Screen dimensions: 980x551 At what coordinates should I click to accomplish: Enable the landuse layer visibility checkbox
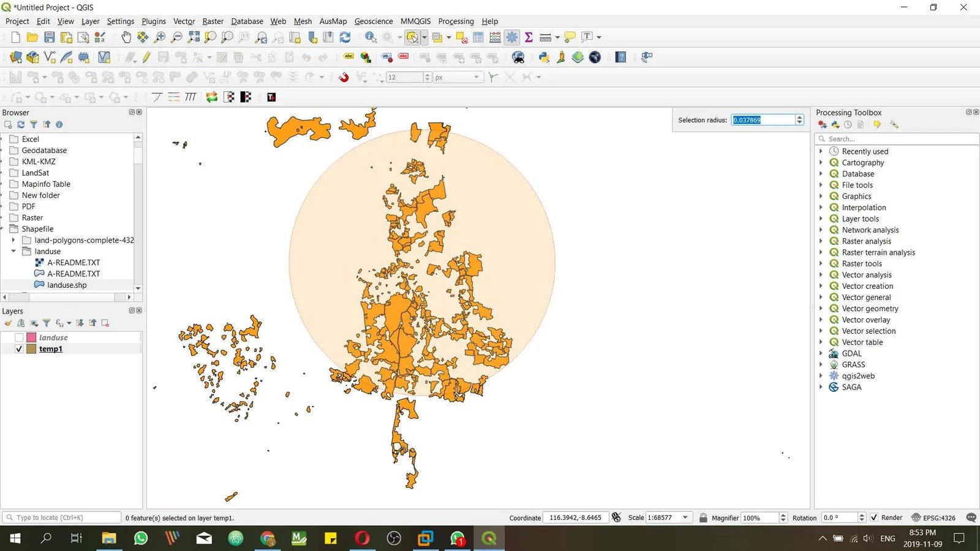pyautogui.click(x=19, y=338)
